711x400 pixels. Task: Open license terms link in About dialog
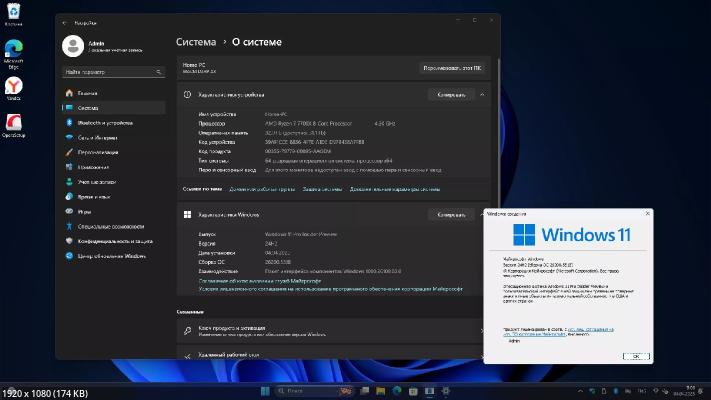(559, 332)
